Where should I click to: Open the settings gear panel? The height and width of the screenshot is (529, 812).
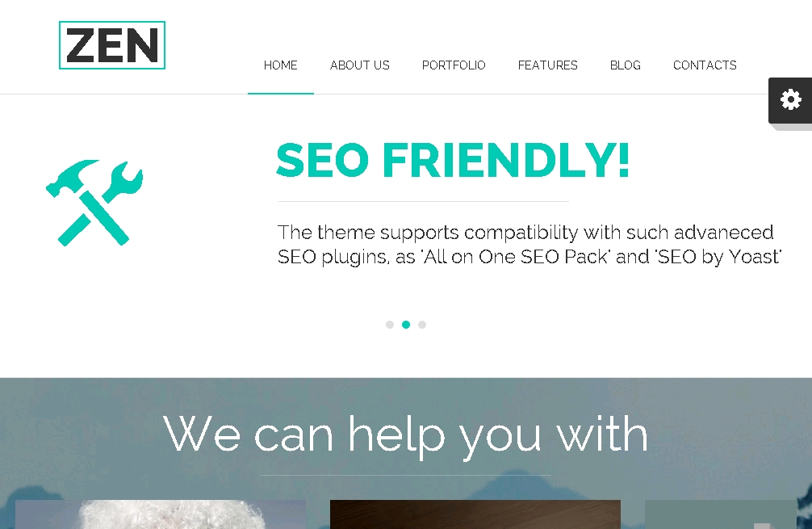(790, 100)
